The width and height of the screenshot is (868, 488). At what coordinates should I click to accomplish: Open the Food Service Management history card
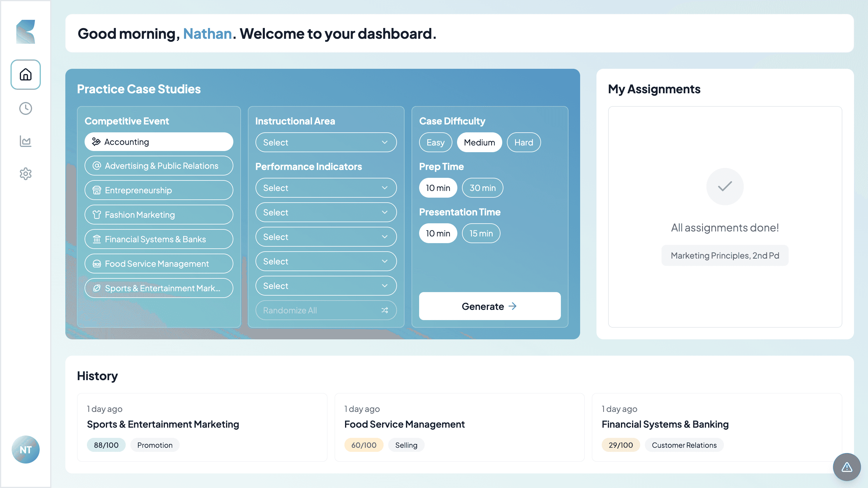point(459,427)
